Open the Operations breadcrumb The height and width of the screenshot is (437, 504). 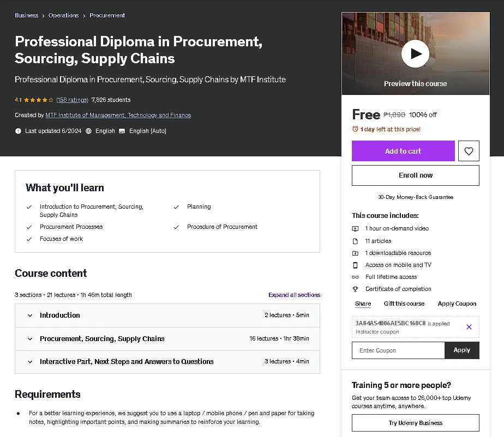click(64, 15)
